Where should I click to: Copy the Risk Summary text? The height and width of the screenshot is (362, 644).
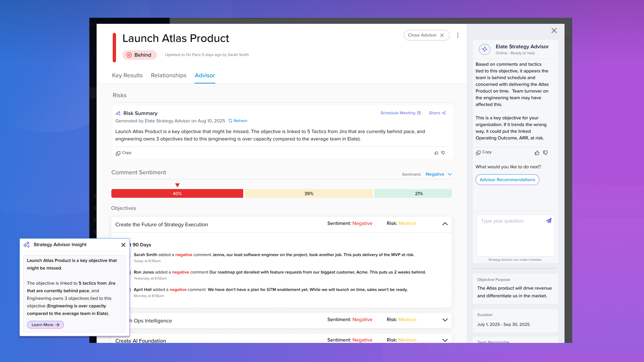(123, 153)
